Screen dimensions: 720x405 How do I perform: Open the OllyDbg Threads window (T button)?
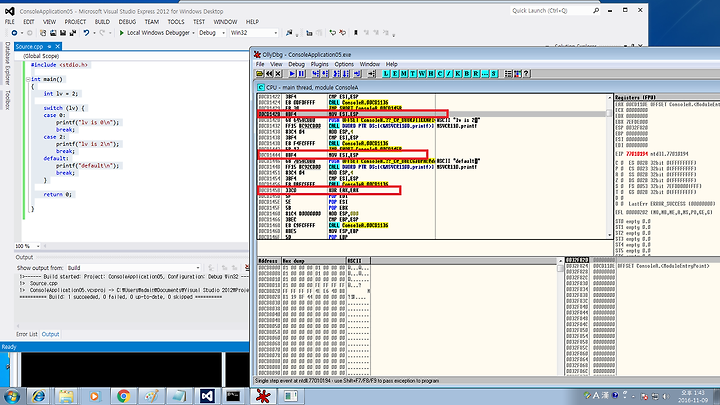412,73
